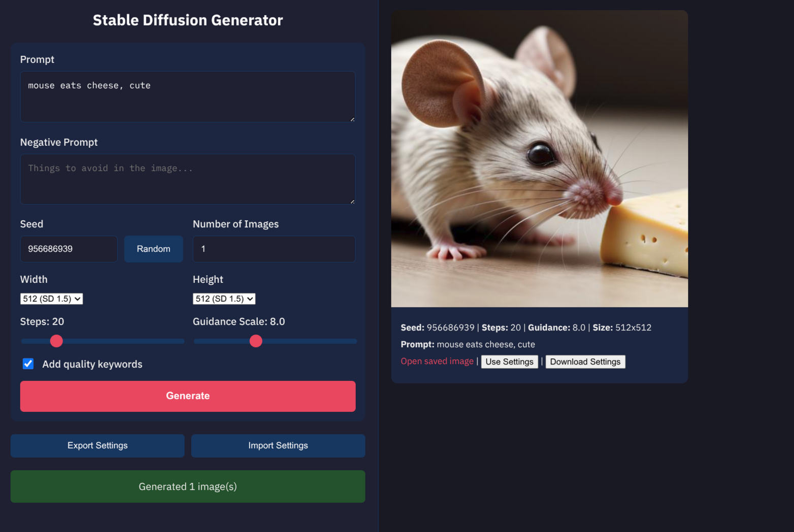The width and height of the screenshot is (794, 532).
Task: Open the saved image link
Action: [x=437, y=361]
